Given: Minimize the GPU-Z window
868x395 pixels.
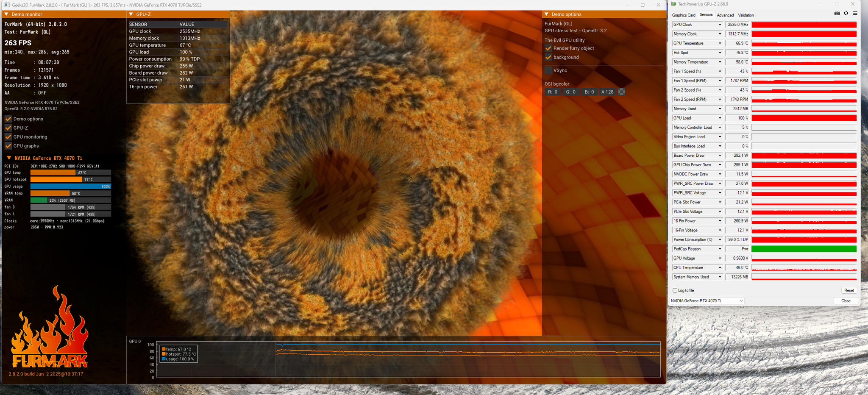Looking at the screenshot, I should point(821,4).
